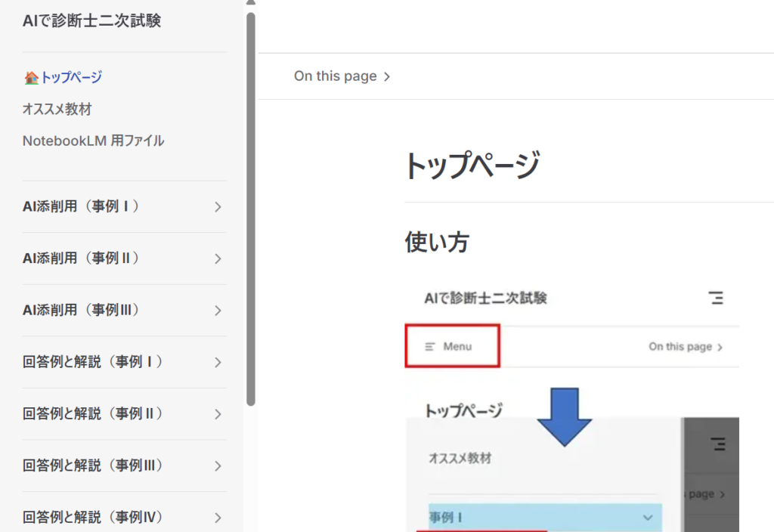Click the Menu icon inside red box
The height and width of the screenshot is (532, 774).
[x=430, y=347]
